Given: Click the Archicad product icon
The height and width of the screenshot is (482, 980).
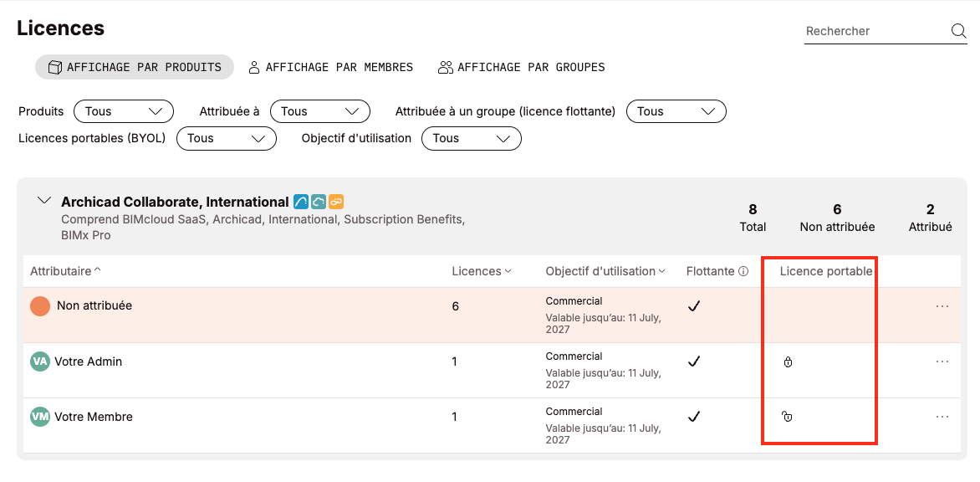Looking at the screenshot, I should click(301, 202).
